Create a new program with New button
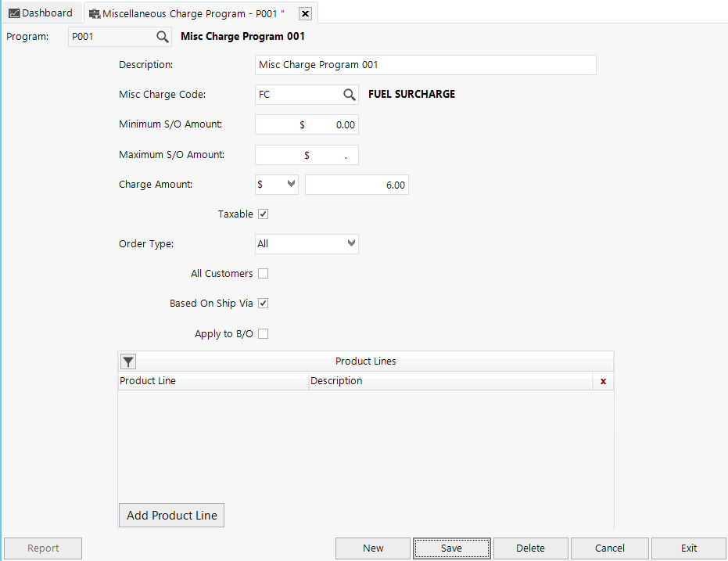Image resolution: width=728 pixels, height=561 pixels. [373, 548]
